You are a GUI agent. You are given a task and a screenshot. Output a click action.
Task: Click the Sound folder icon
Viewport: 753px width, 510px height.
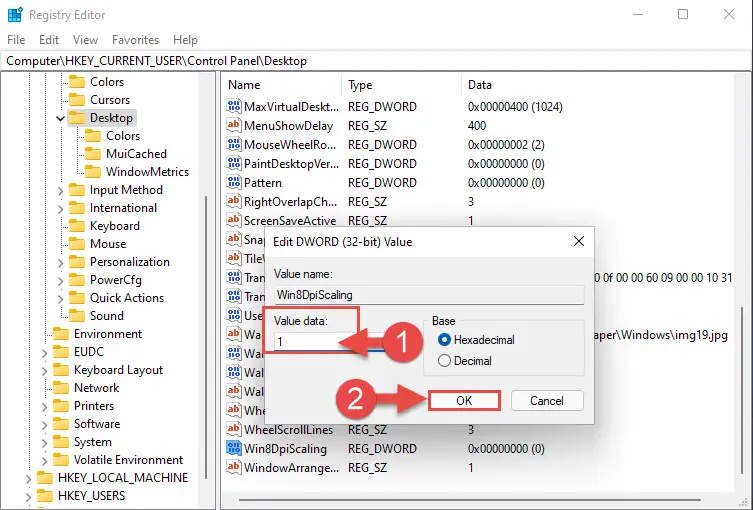tap(77, 316)
